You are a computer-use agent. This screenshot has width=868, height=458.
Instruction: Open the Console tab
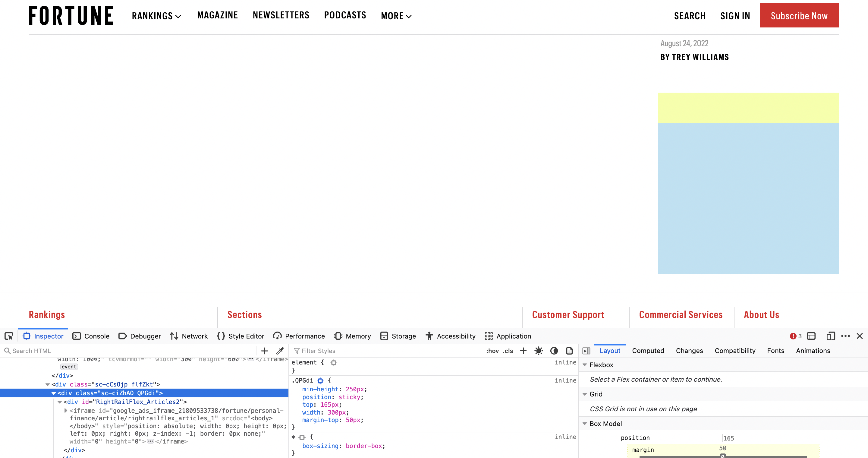[x=91, y=336]
